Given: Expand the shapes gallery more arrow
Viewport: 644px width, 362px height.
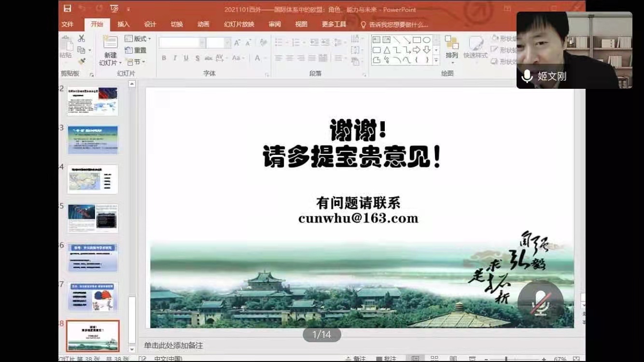Looking at the screenshot, I should (x=436, y=61).
